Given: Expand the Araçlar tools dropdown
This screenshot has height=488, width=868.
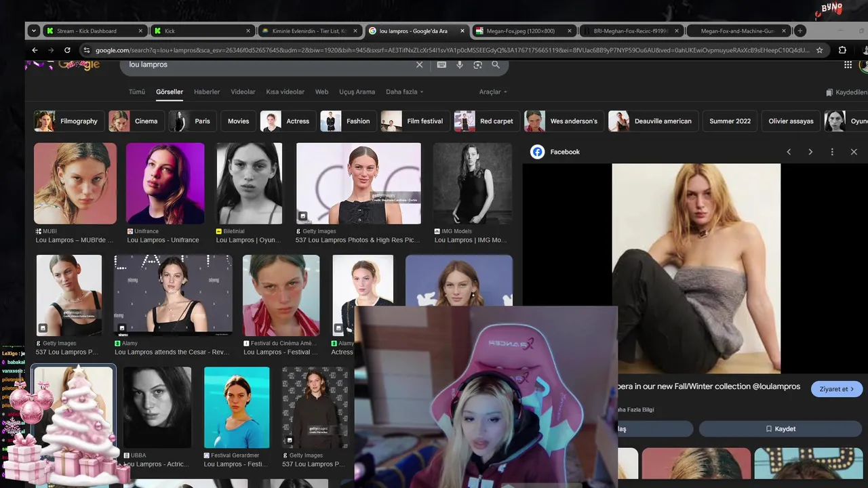Looking at the screenshot, I should click(x=493, y=91).
